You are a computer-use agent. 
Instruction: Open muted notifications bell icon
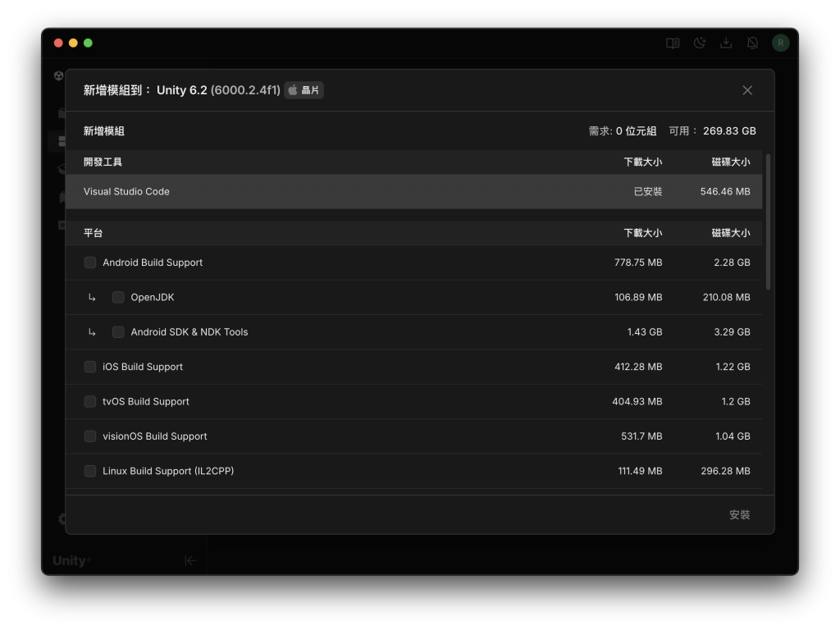(753, 43)
